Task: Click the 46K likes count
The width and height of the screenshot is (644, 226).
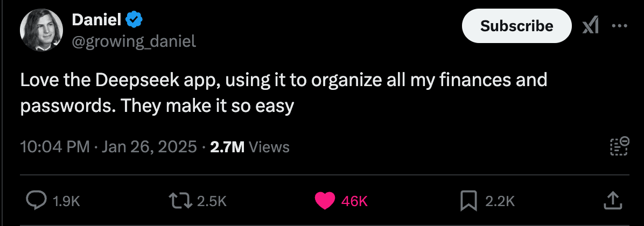Action: point(354,201)
